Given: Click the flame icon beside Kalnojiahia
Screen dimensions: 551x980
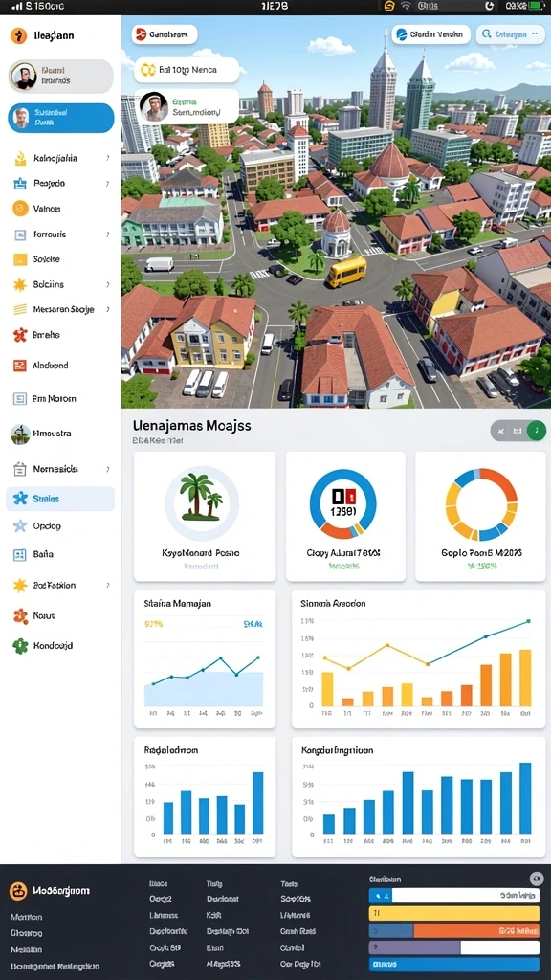Looking at the screenshot, I should click(20, 158).
